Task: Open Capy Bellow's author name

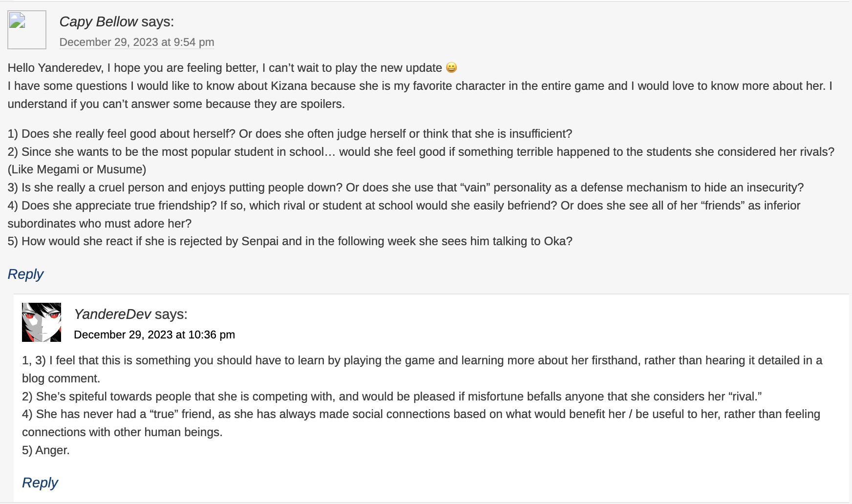Action: 98,22
